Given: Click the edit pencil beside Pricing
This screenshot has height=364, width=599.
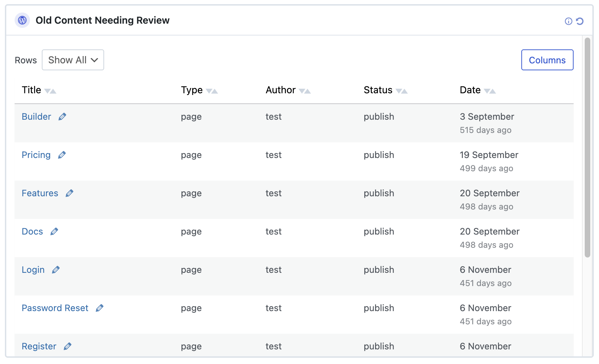Looking at the screenshot, I should coord(62,155).
